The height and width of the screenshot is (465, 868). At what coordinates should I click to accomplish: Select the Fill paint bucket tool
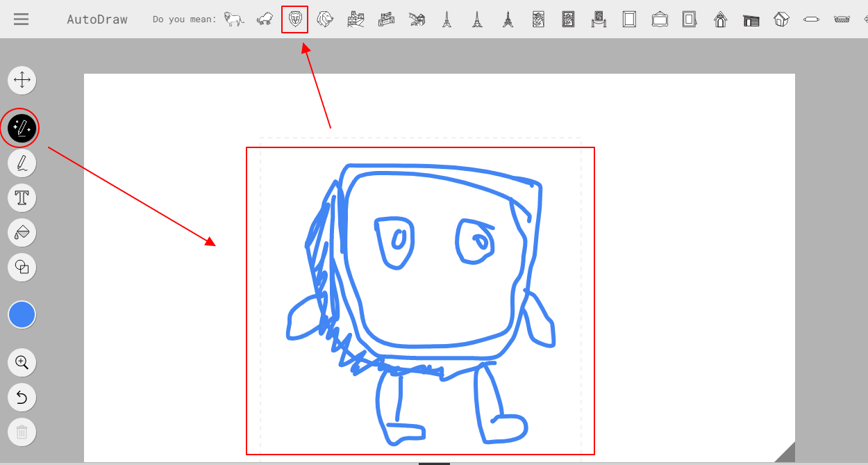point(22,232)
